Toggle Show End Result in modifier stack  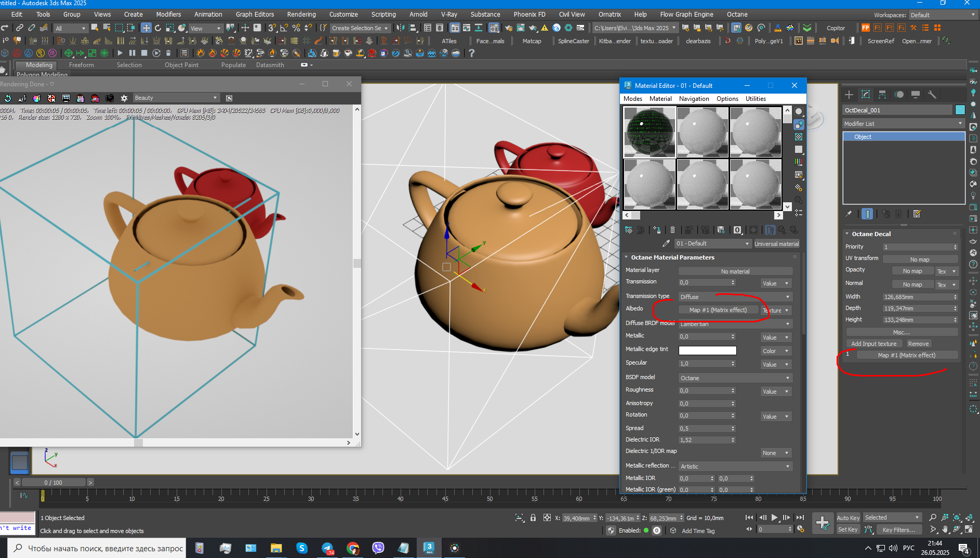[867, 214]
